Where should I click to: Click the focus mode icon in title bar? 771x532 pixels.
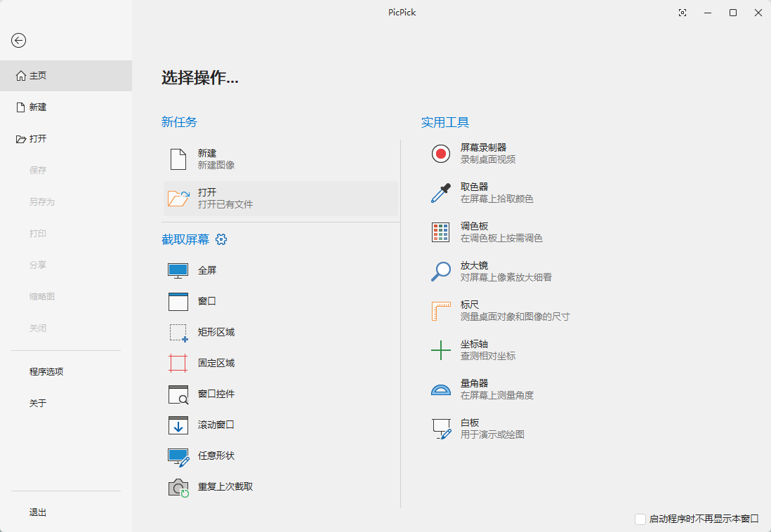coord(683,13)
